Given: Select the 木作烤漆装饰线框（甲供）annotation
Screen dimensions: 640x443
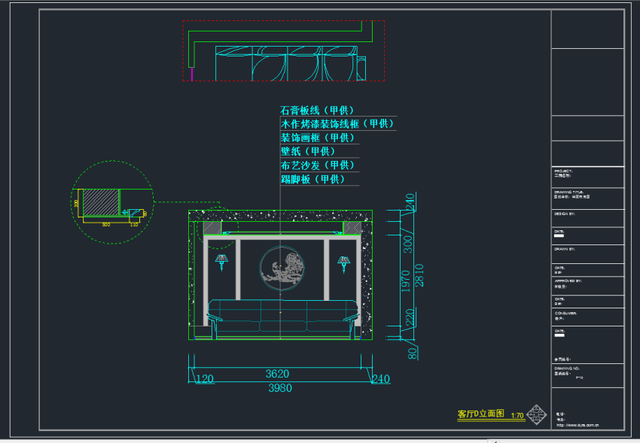Looking at the screenshot, I should [337, 124].
